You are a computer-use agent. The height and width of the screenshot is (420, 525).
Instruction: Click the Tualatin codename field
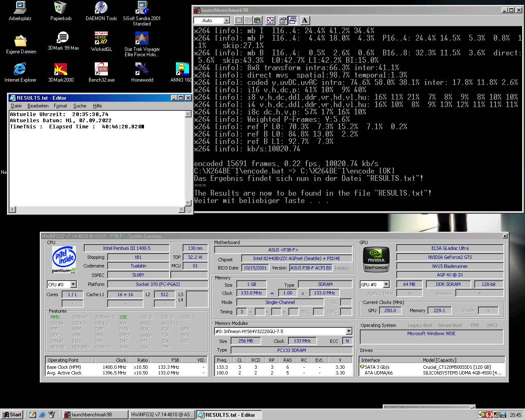click(x=138, y=266)
